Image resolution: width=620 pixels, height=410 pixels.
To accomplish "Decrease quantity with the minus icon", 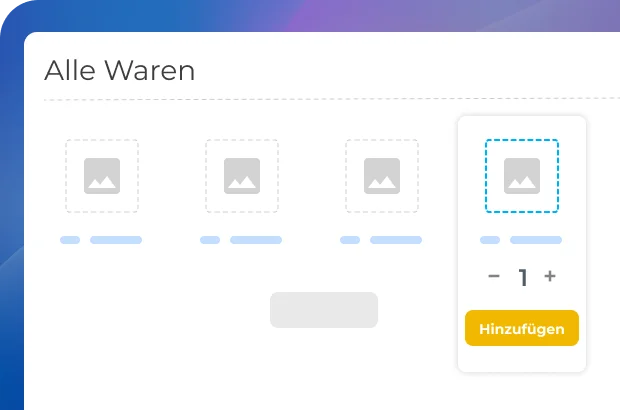I will pos(494,276).
